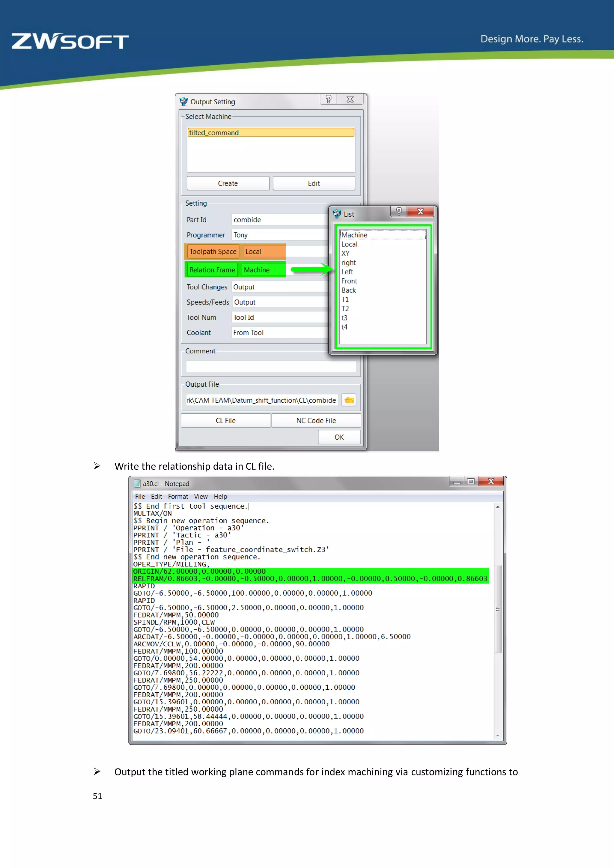Click the SPINDL/RPM,1000,CLW line
Screen dimensions: 614x868
[174, 622]
